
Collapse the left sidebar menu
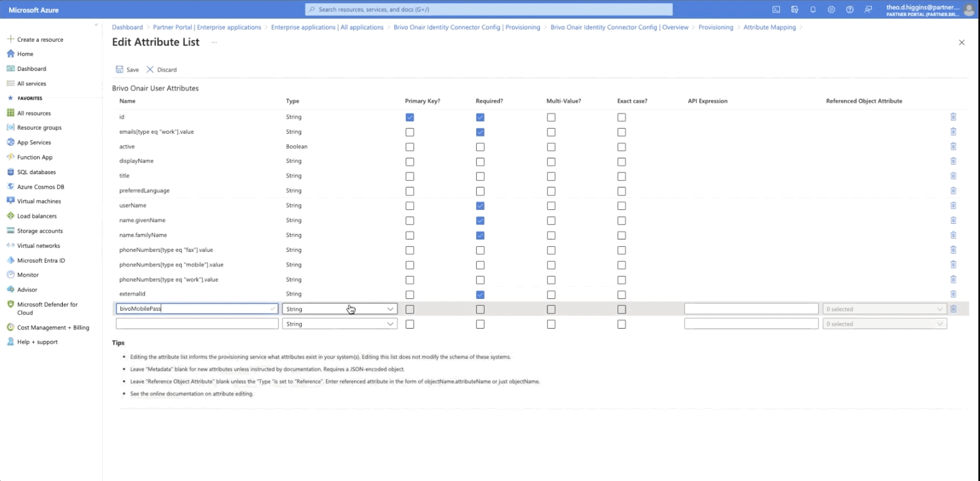96,25
